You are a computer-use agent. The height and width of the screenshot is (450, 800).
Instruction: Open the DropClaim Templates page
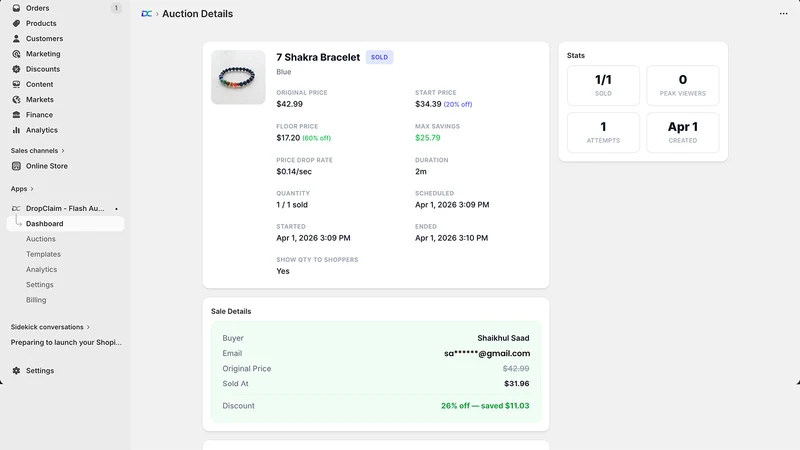tap(43, 254)
